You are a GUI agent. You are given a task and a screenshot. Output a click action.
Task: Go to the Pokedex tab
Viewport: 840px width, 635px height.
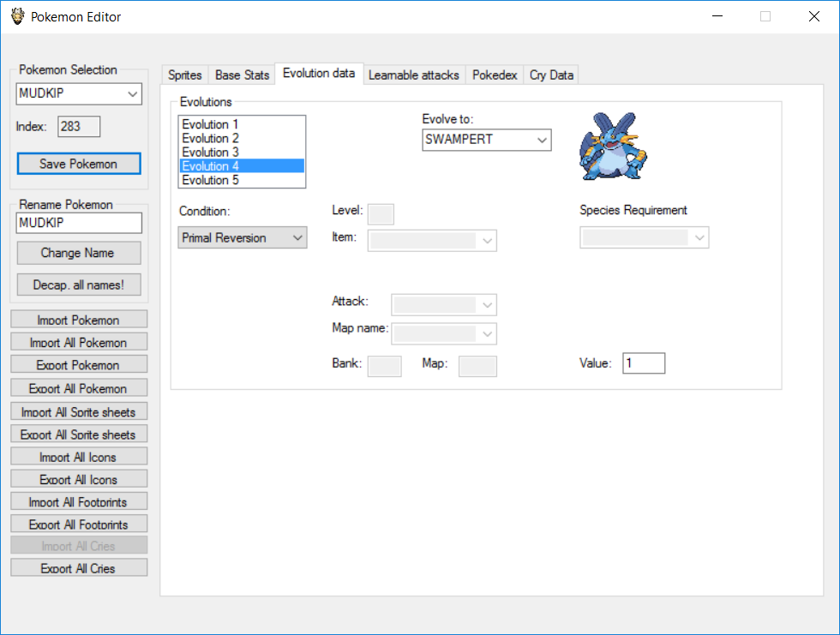(495, 75)
